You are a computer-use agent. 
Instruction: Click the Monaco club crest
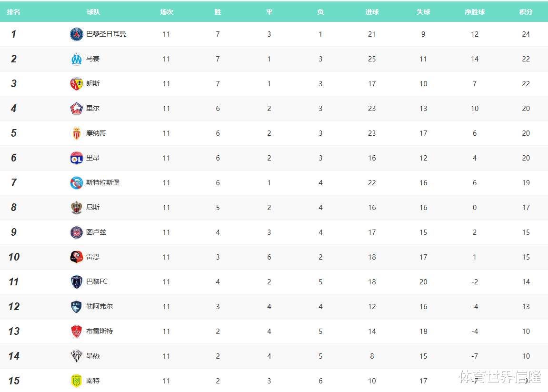77,133
